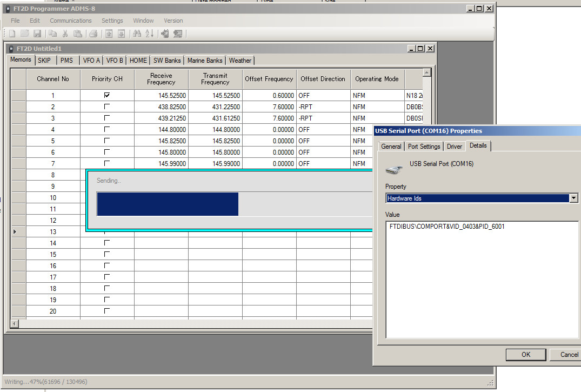Click the Paste clipboard icon
The image size is (581, 392).
pyautogui.click(x=78, y=34)
